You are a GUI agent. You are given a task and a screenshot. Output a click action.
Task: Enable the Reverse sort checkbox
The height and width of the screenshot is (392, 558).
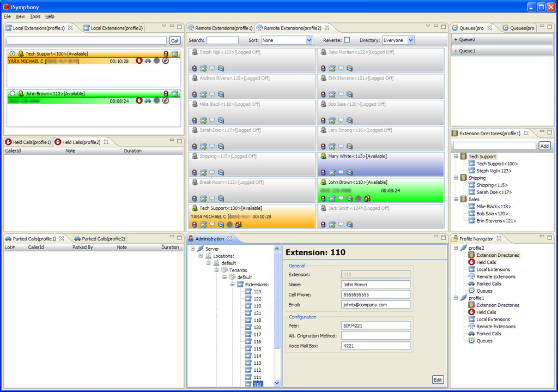pos(347,40)
